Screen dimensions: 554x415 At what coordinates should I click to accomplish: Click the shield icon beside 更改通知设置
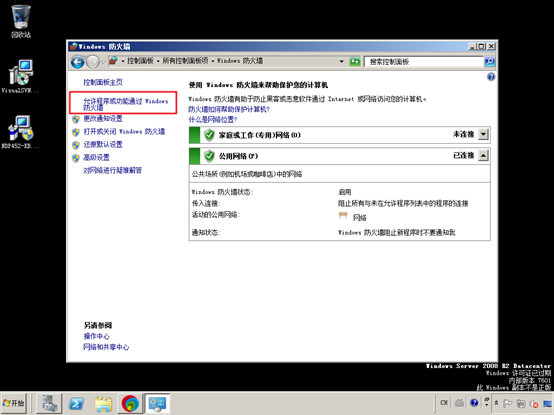pyautogui.click(x=76, y=119)
